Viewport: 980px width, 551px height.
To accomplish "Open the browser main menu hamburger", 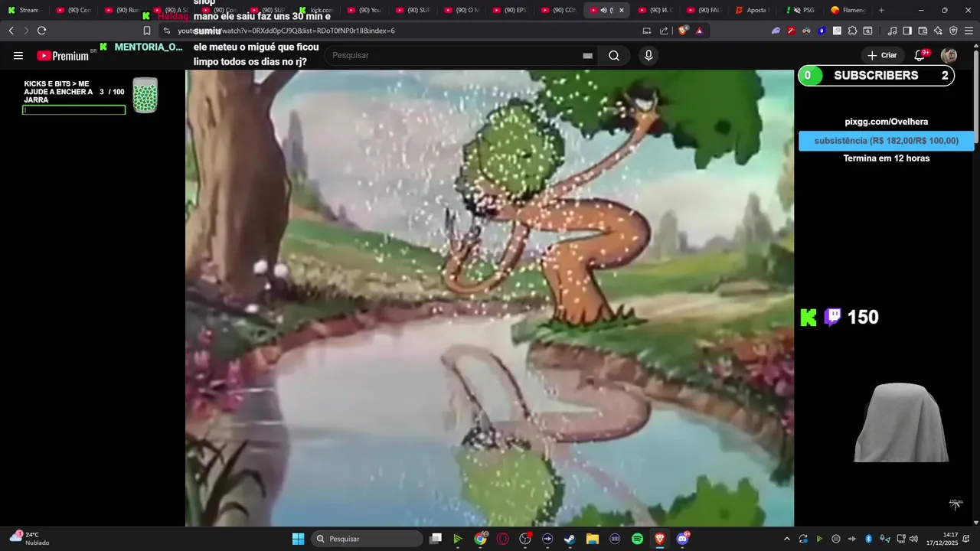I will pos(969,31).
